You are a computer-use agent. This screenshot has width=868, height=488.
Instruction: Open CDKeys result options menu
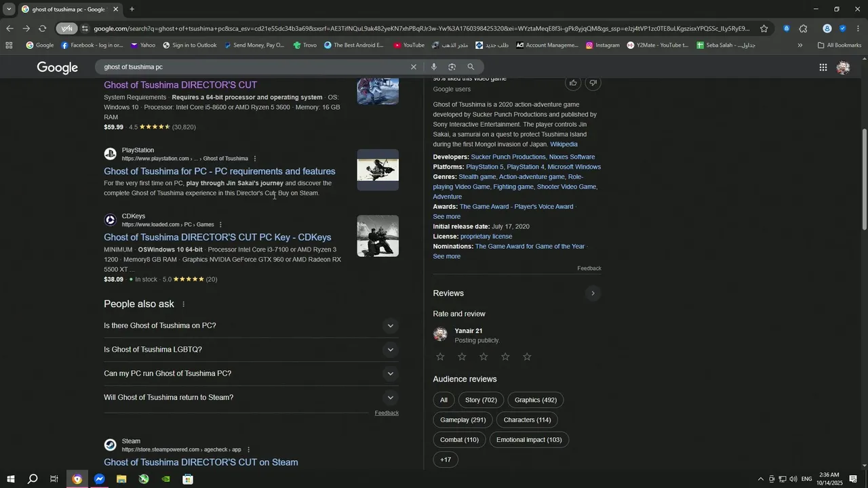click(220, 224)
